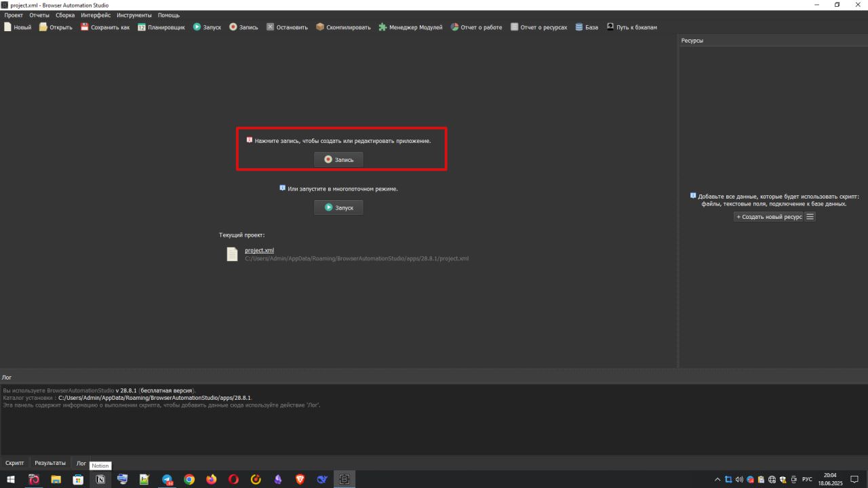Image resolution: width=868 pixels, height=488 pixels.
Task: Open the Планировщик scheduler
Action: 161,27
